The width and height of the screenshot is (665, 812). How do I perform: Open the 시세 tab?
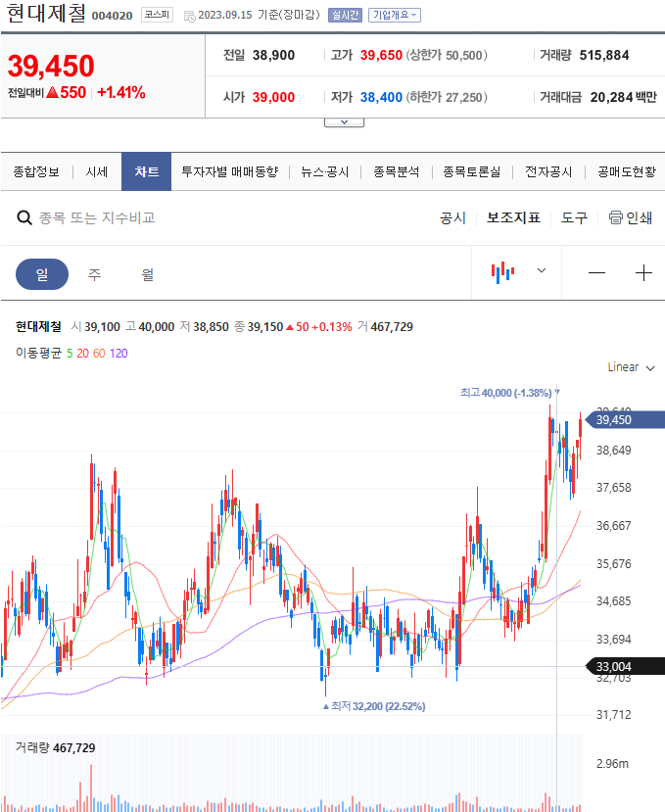pos(97,171)
